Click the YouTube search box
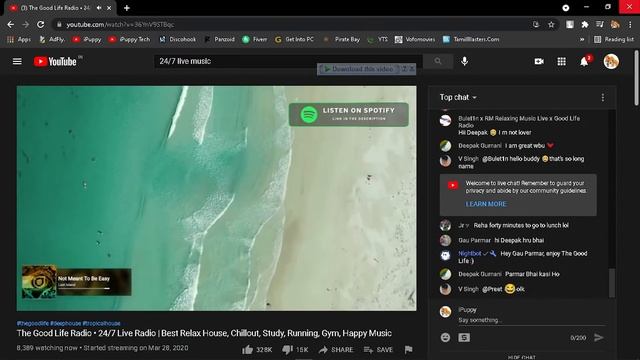This screenshot has height=360, width=640. [x=288, y=61]
